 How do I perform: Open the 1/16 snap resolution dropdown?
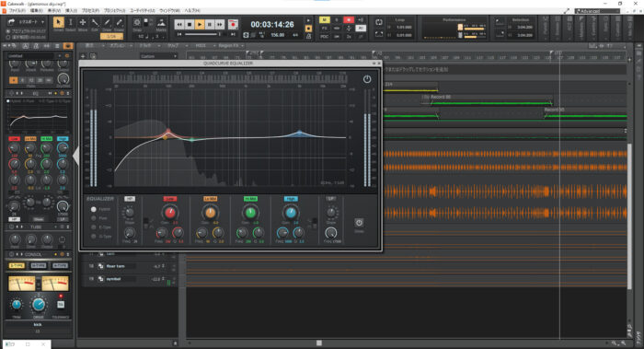pyautogui.click(x=111, y=36)
